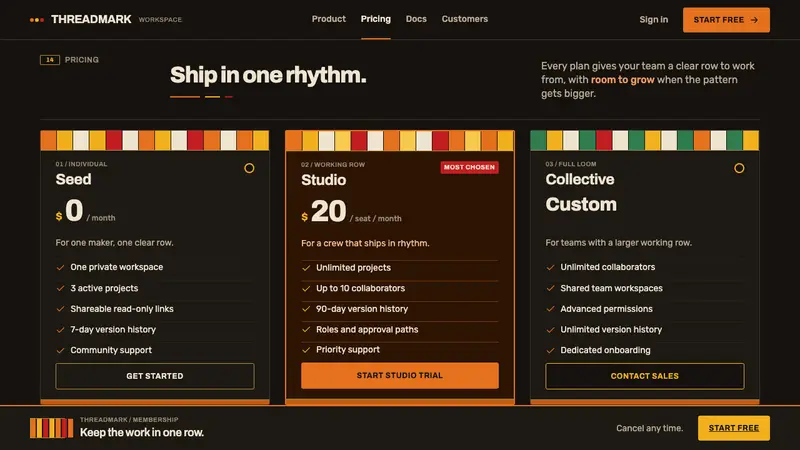Open the Docs nav link
This screenshot has width=800, height=450.
416,19
